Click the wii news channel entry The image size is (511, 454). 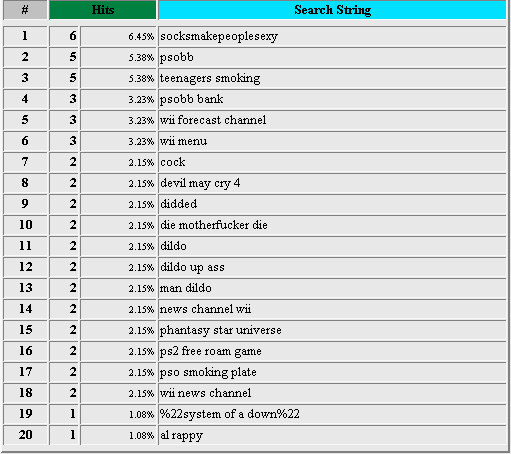pyautogui.click(x=205, y=393)
